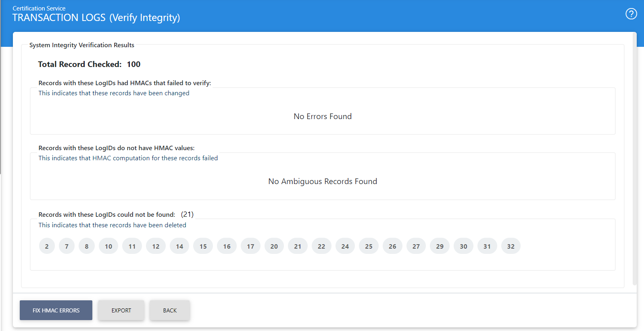This screenshot has height=331, width=644.
Task: Choose the LogID 10 chip
Action: (108, 246)
